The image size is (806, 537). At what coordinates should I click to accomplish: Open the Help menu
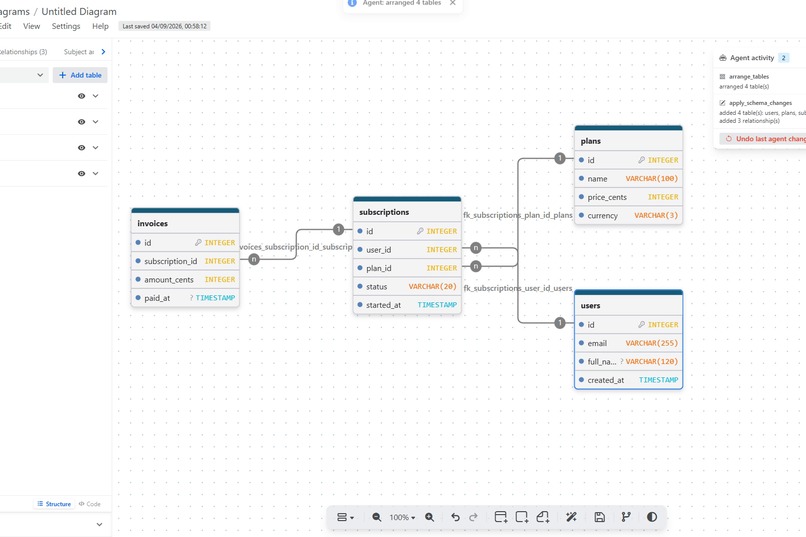pos(100,26)
